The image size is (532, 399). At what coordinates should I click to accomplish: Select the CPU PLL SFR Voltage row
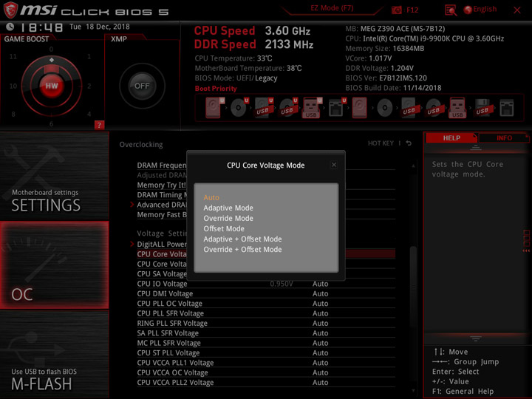coord(266,313)
